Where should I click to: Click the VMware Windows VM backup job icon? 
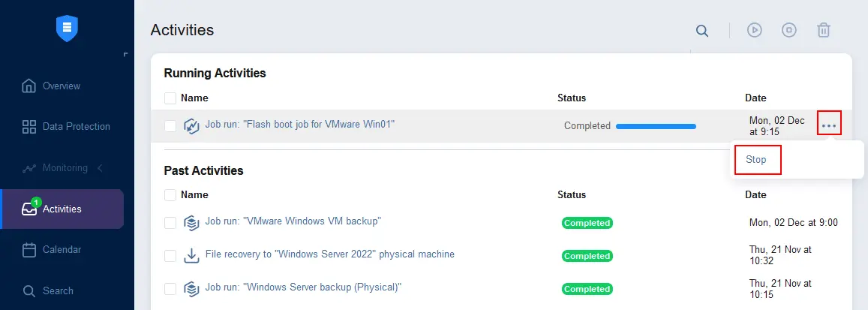(x=191, y=223)
